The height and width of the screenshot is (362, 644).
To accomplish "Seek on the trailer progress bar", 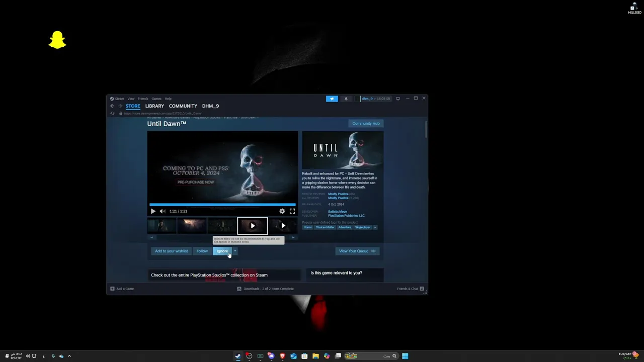I will [222, 205].
